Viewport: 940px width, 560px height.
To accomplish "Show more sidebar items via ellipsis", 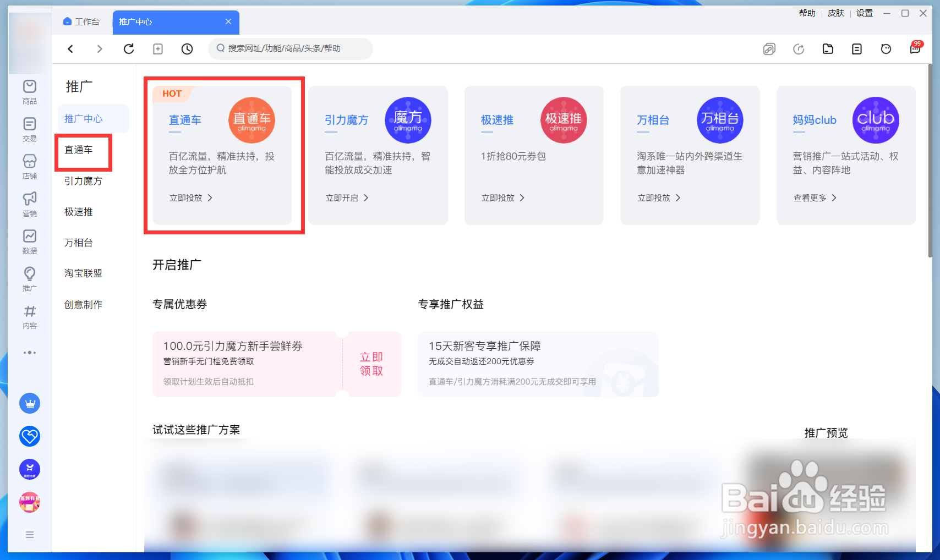I will point(30,353).
